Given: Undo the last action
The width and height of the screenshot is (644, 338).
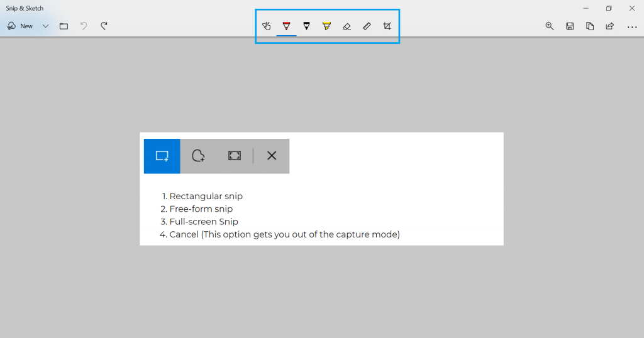Looking at the screenshot, I should tap(84, 26).
